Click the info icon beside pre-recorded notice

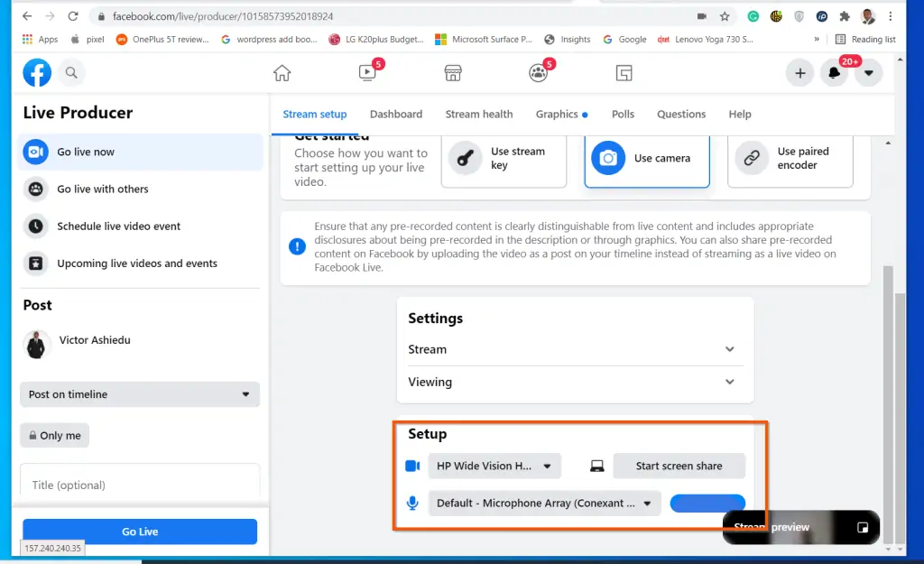click(x=297, y=246)
